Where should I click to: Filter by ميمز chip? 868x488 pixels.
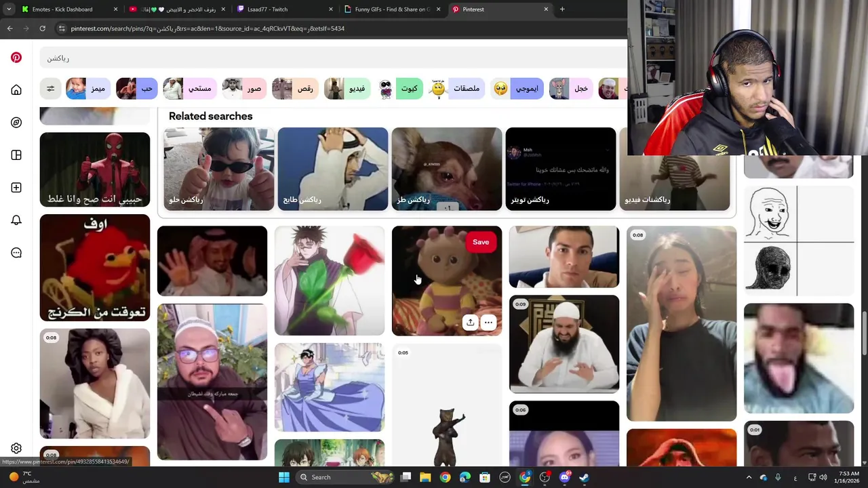pos(88,89)
